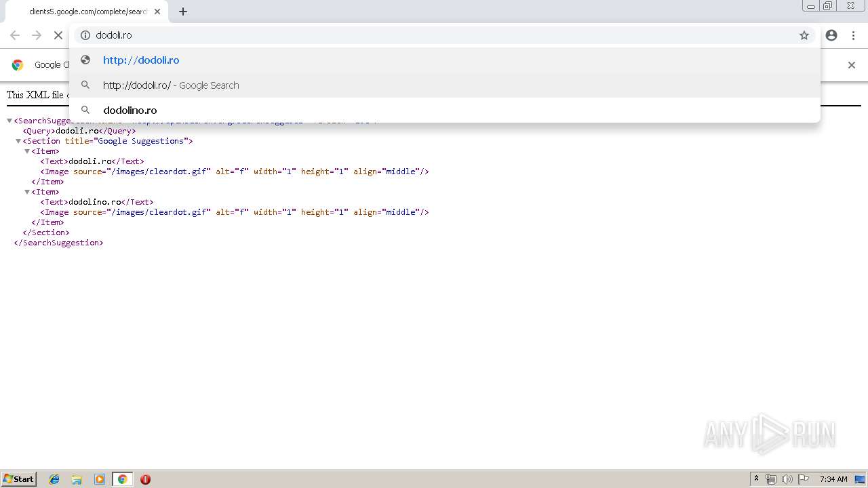The image size is (868, 488).
Task: Minimize the Chrome window
Action: [x=810, y=6]
